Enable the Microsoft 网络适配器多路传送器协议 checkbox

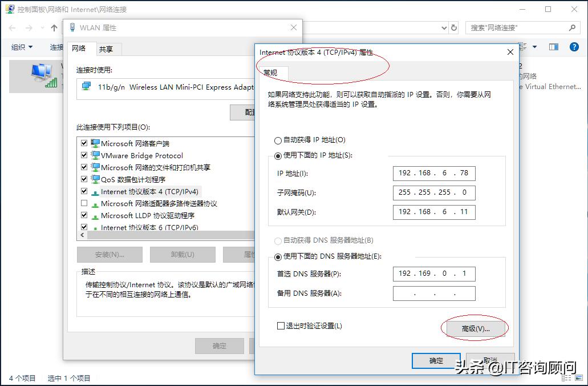click(x=83, y=204)
